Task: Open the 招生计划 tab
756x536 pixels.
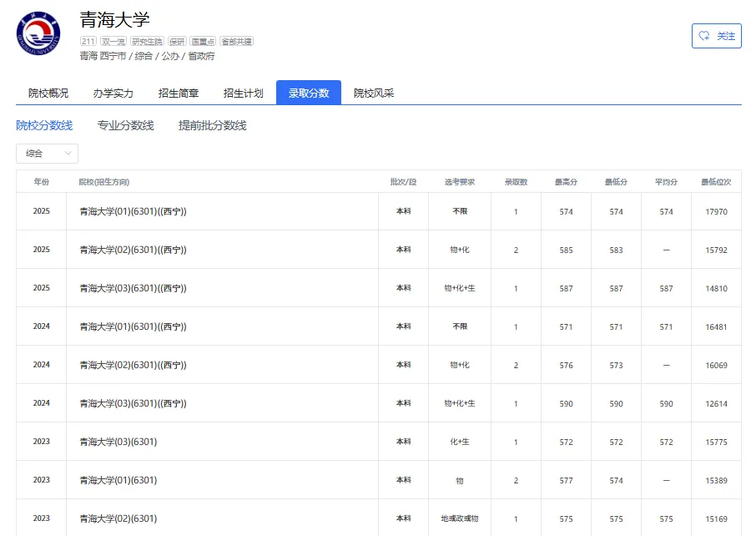Action: click(x=244, y=94)
